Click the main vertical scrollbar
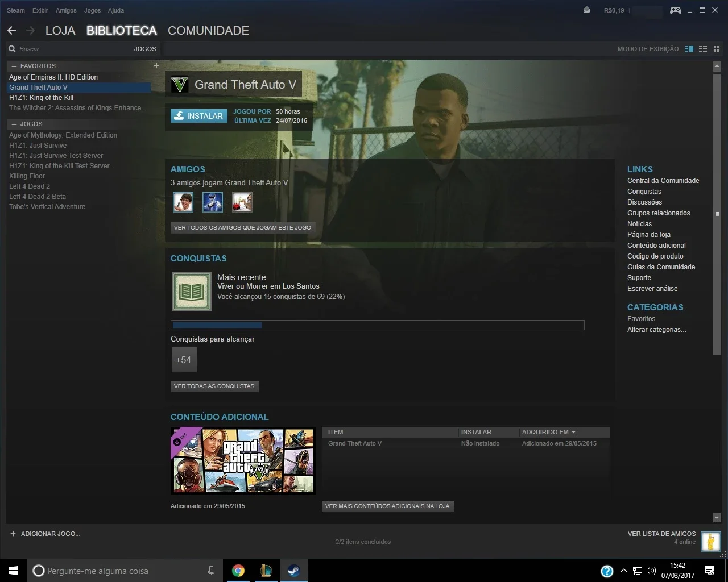Screen dimensions: 728x582 pos(717,213)
